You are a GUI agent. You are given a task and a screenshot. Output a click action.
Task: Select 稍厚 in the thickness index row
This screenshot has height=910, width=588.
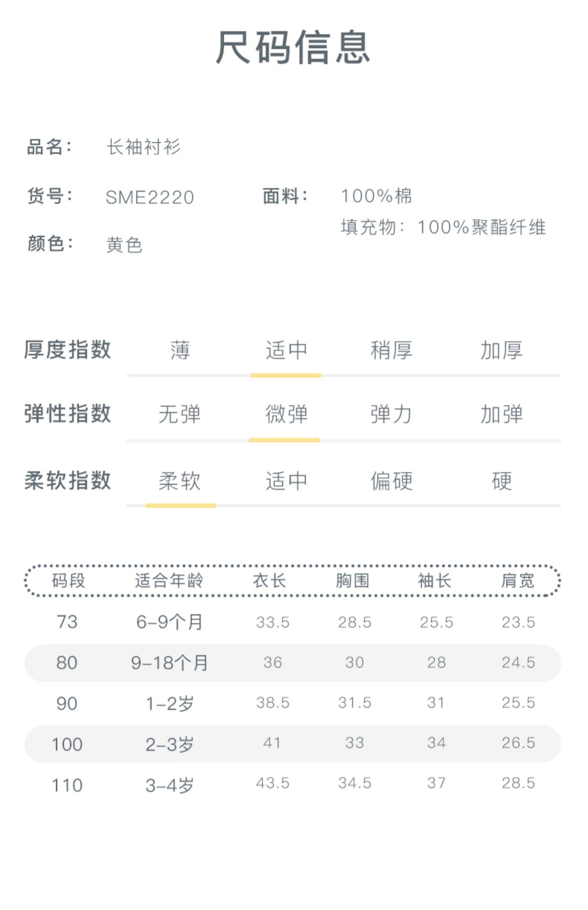pyautogui.click(x=391, y=350)
